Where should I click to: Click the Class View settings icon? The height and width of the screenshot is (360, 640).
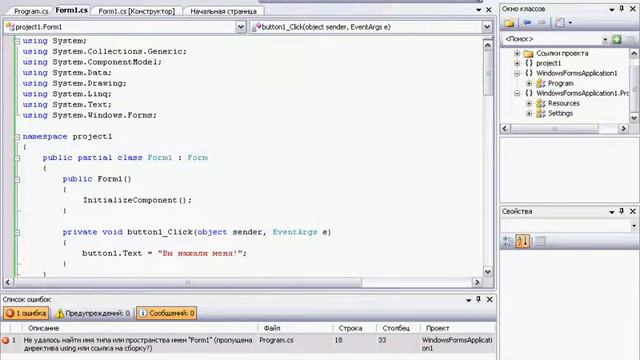(x=560, y=23)
